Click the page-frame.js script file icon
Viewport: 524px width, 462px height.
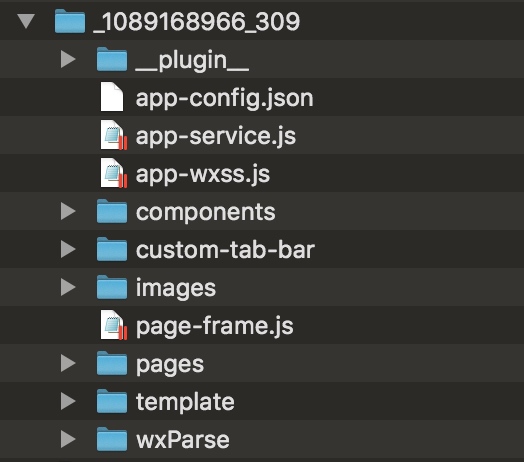(x=114, y=325)
